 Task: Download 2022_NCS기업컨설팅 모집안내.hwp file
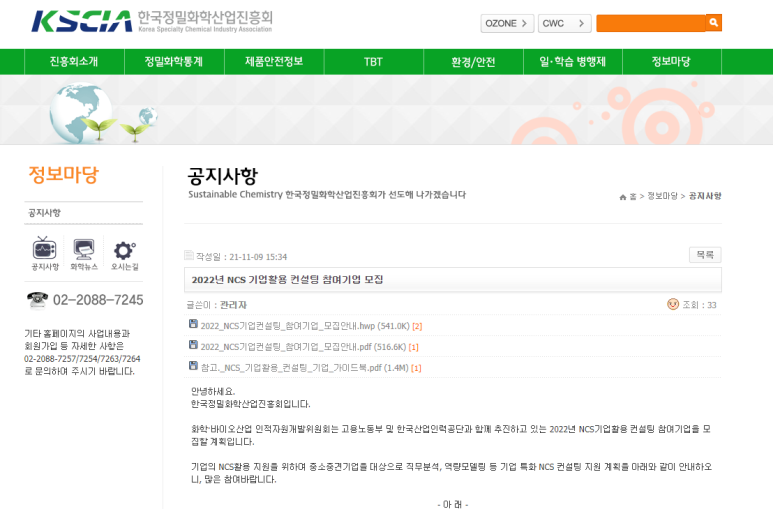tap(305, 326)
